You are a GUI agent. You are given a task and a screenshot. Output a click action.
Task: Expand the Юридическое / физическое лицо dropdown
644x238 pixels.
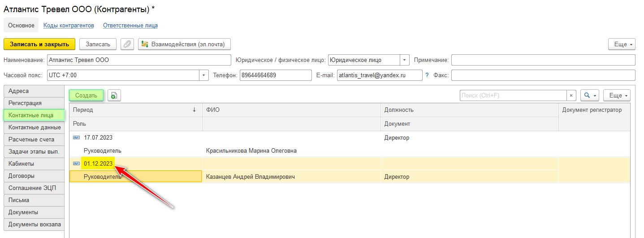coord(405,60)
